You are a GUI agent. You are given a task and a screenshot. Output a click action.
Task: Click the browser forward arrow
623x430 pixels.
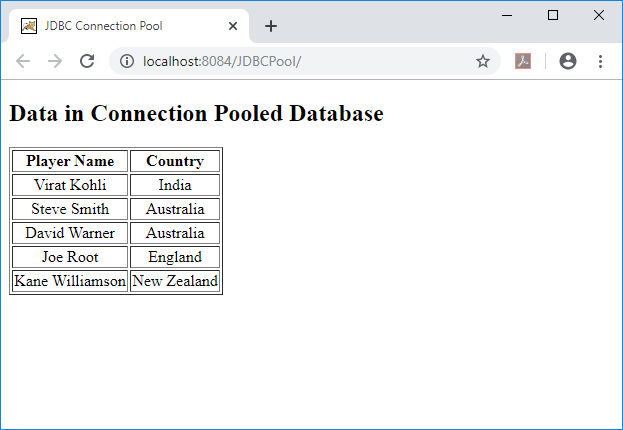[x=55, y=61]
